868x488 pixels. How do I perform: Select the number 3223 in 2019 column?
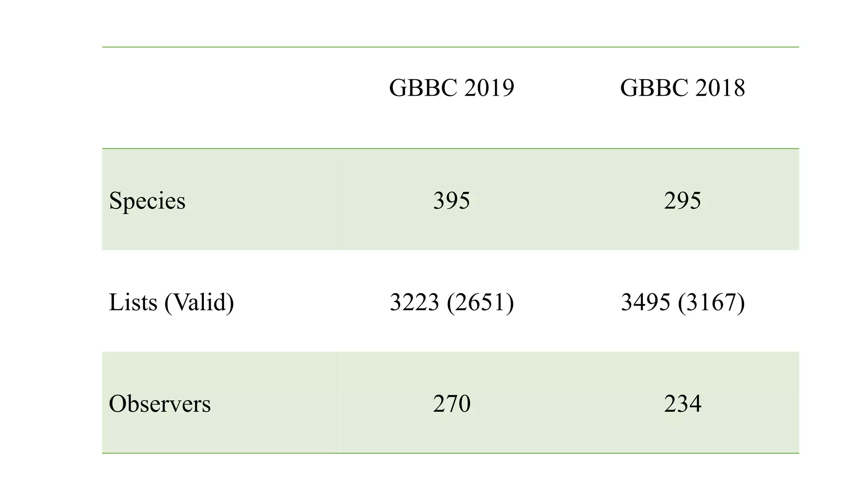pyautogui.click(x=414, y=302)
